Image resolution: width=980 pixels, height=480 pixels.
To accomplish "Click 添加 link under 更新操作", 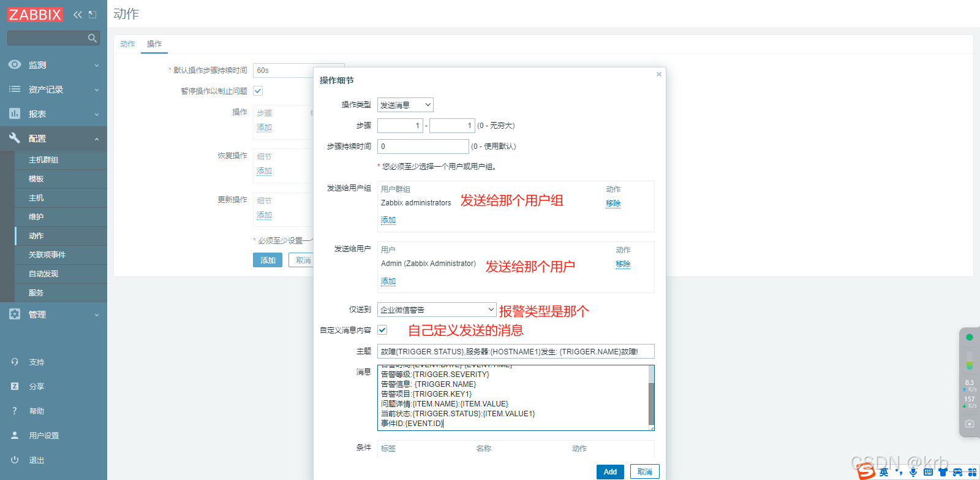I will 264,215.
